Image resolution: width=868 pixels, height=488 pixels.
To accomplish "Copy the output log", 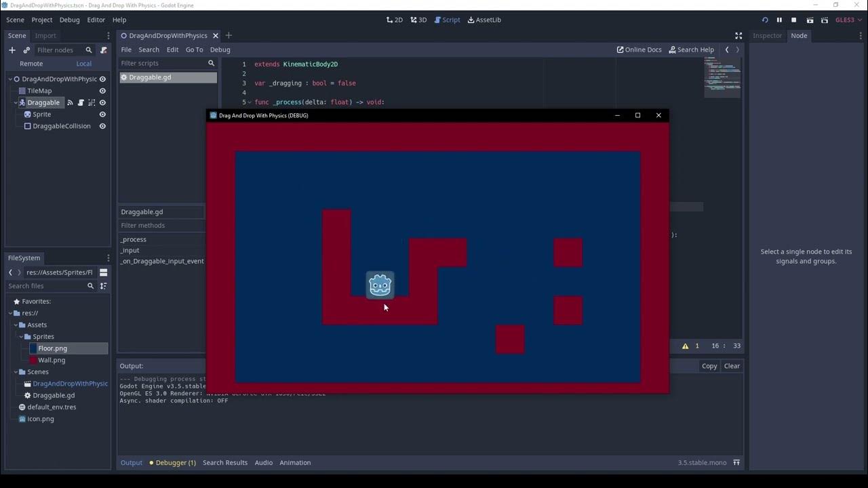I will pyautogui.click(x=709, y=366).
